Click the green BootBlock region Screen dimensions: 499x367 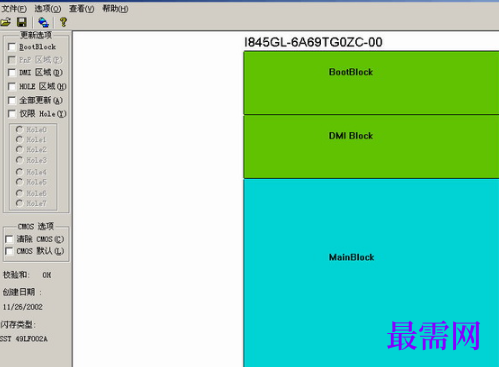pos(371,83)
